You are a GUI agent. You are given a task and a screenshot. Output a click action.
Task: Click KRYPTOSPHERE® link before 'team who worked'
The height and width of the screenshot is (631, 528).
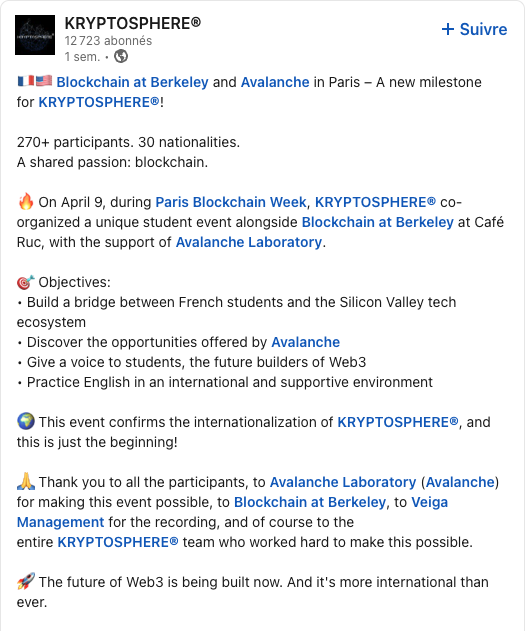point(118,542)
